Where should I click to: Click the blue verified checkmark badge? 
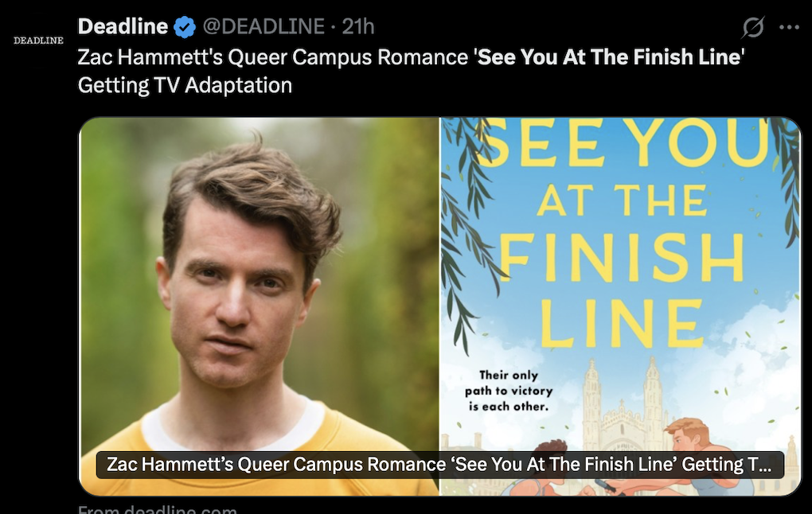(185, 27)
